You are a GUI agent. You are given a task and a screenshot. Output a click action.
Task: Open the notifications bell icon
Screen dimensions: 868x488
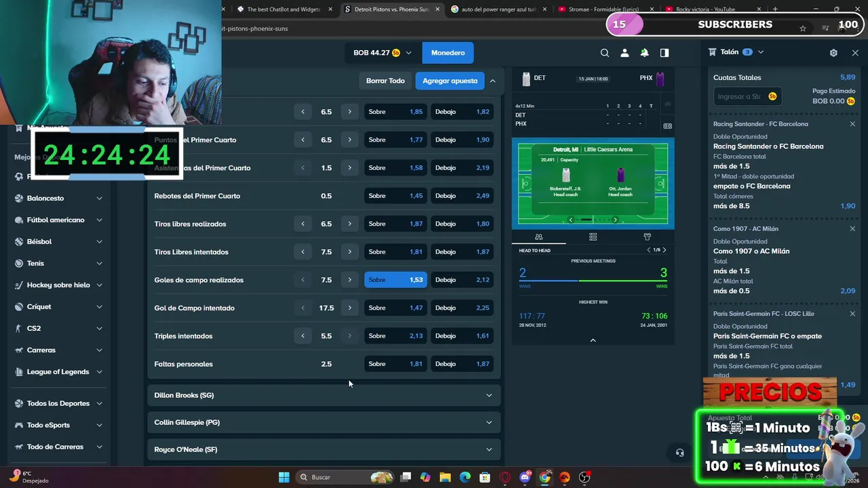(644, 53)
